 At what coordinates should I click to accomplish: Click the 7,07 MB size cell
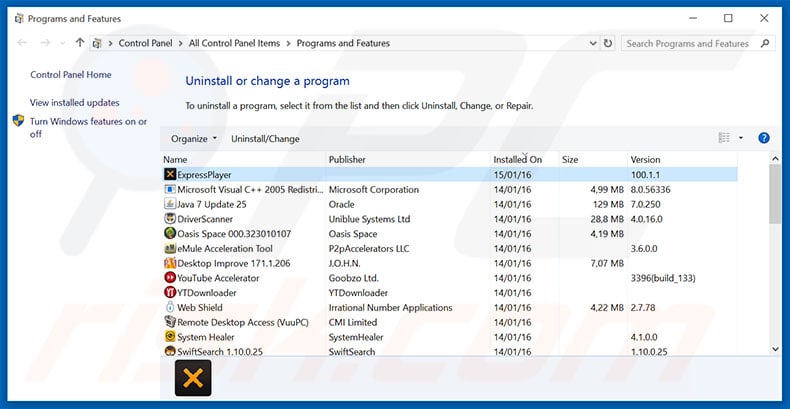(x=607, y=263)
